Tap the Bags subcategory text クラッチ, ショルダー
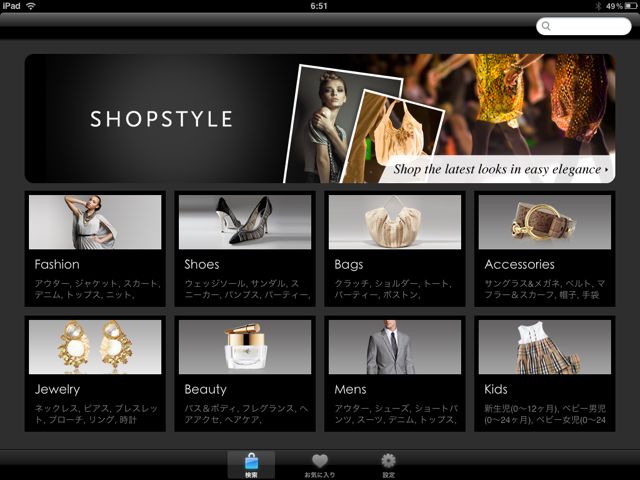The width and height of the screenshot is (640, 480). pos(393,289)
